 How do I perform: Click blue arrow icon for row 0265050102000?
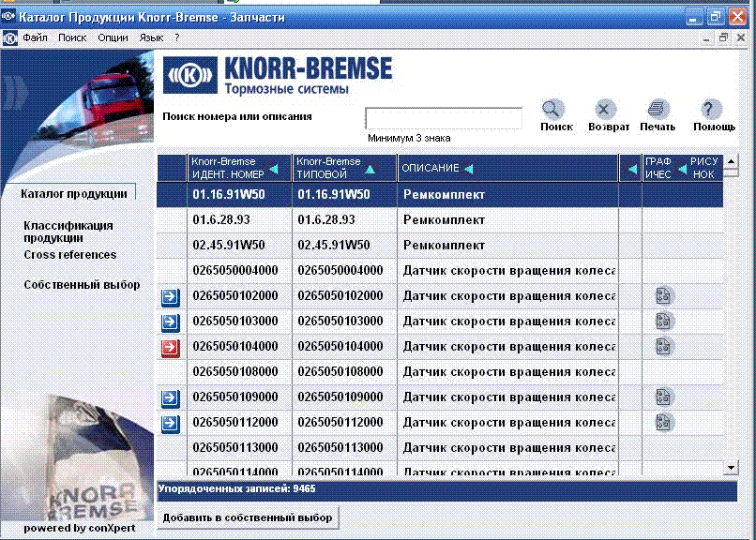click(x=171, y=297)
